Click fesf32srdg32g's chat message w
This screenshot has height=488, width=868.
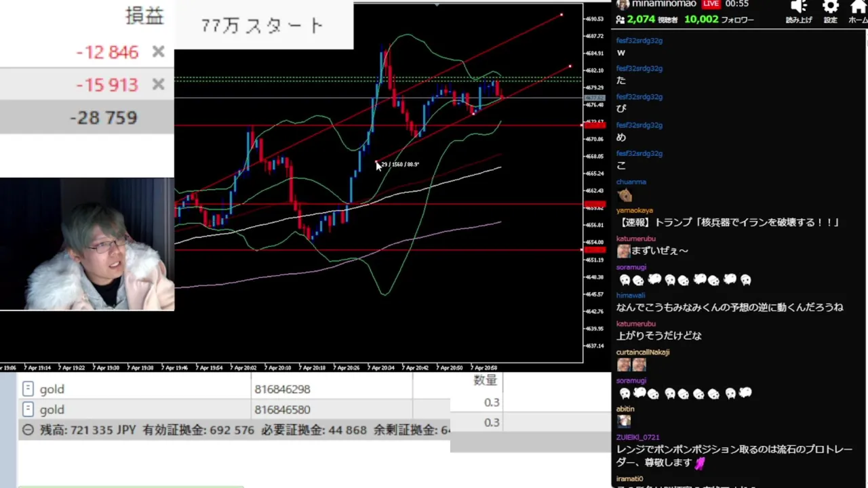[x=620, y=52]
